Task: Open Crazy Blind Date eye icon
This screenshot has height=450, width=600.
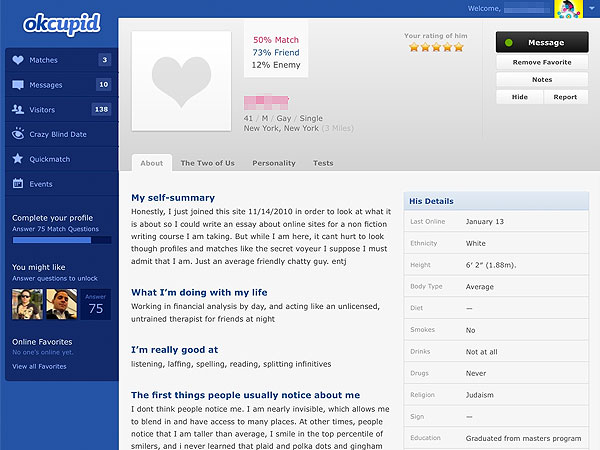Action: coord(18,134)
